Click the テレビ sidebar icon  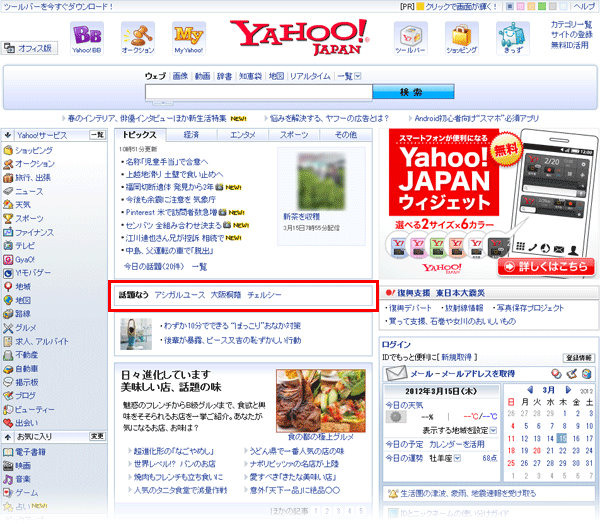click(8, 246)
